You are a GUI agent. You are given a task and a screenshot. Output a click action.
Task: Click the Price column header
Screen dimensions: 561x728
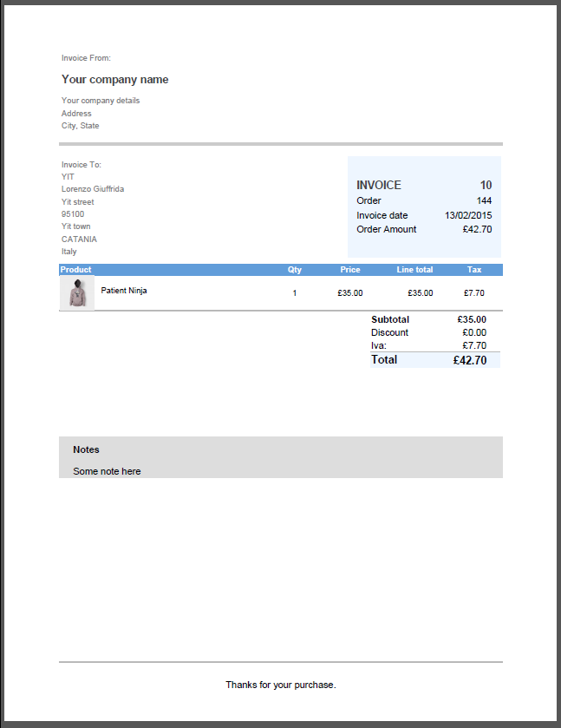tap(350, 270)
